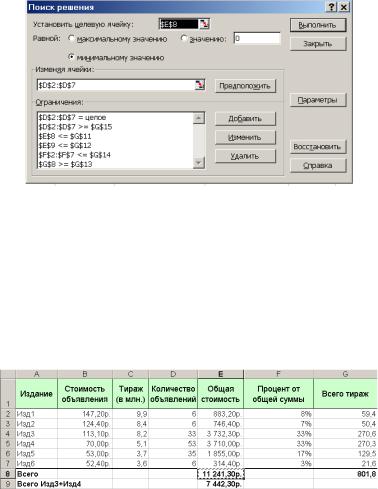Select the значению radio button
Viewport: 378px width, 489px height.
coord(184,38)
